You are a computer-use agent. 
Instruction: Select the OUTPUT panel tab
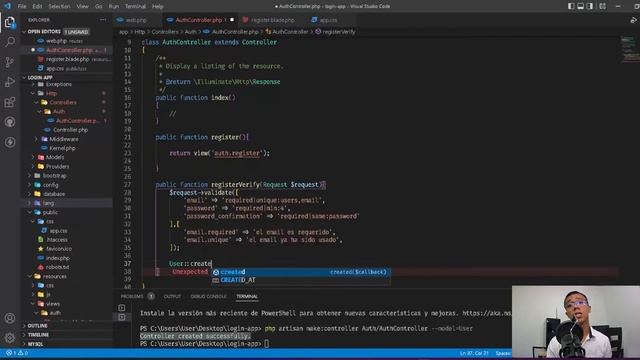coord(172,296)
